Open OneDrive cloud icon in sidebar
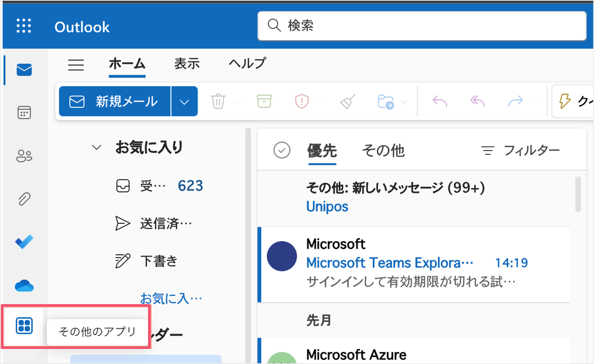594x364 pixels. 24,285
